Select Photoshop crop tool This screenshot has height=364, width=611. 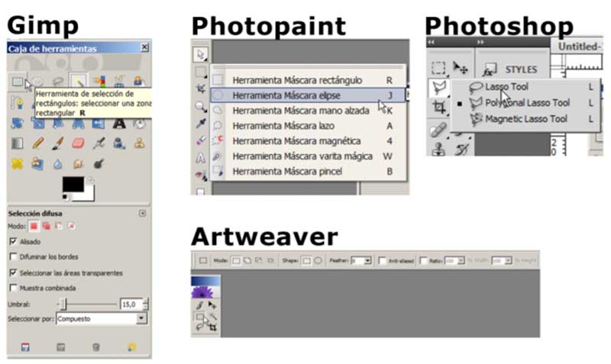(439, 107)
